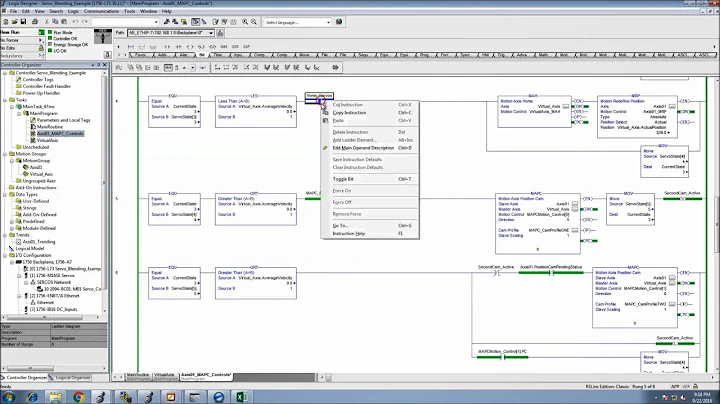Open the Path dropdown
This screenshot has width=720, height=404.
[211, 33]
